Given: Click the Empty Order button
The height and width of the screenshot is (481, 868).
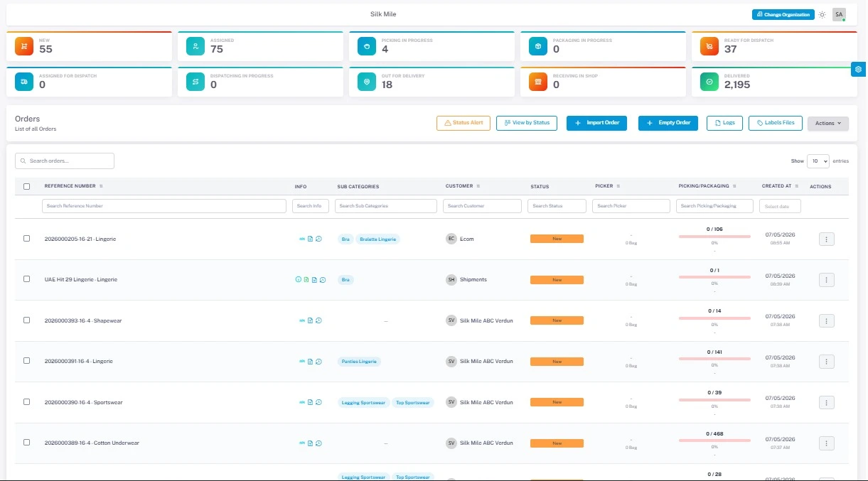Looking at the screenshot, I should pos(668,123).
